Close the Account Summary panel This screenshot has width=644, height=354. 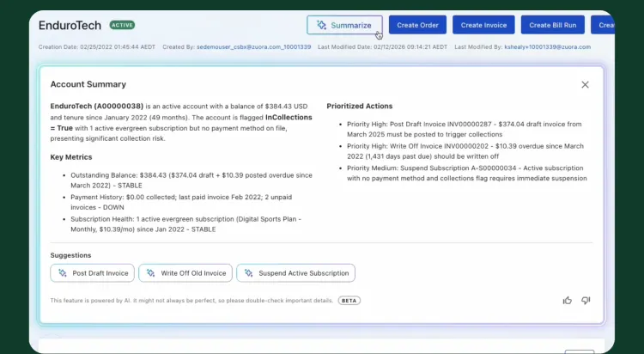tap(586, 85)
